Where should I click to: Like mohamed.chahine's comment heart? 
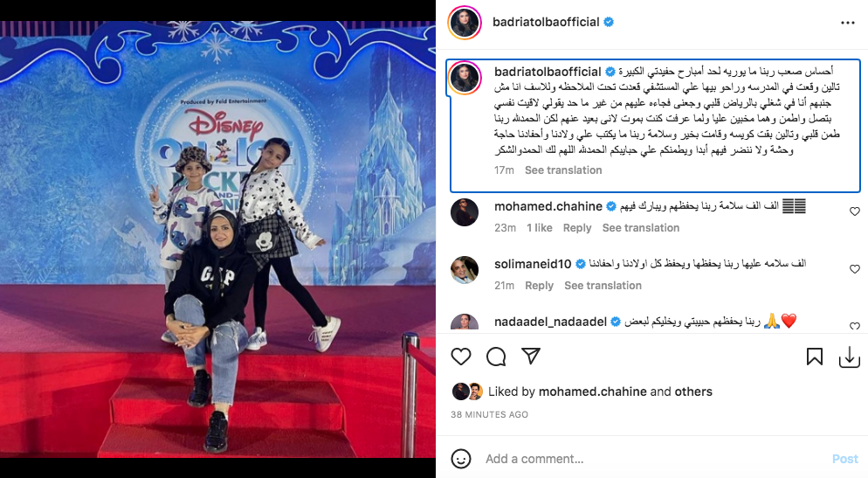855,211
